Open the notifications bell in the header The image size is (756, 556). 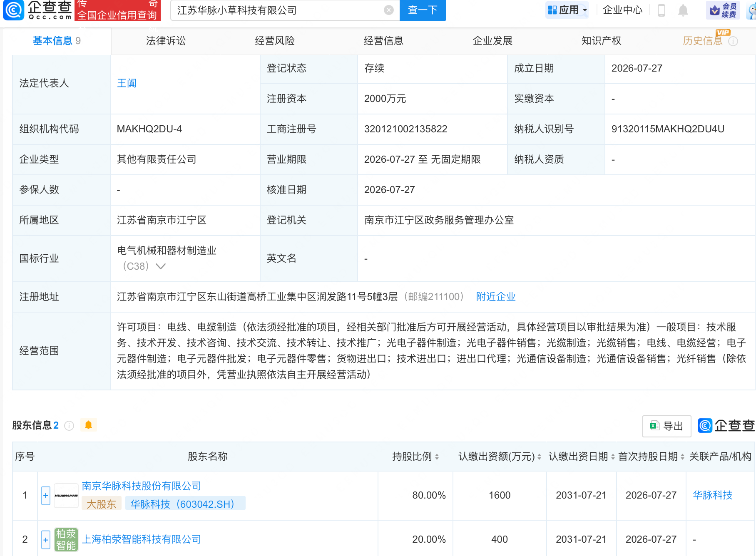(x=683, y=10)
